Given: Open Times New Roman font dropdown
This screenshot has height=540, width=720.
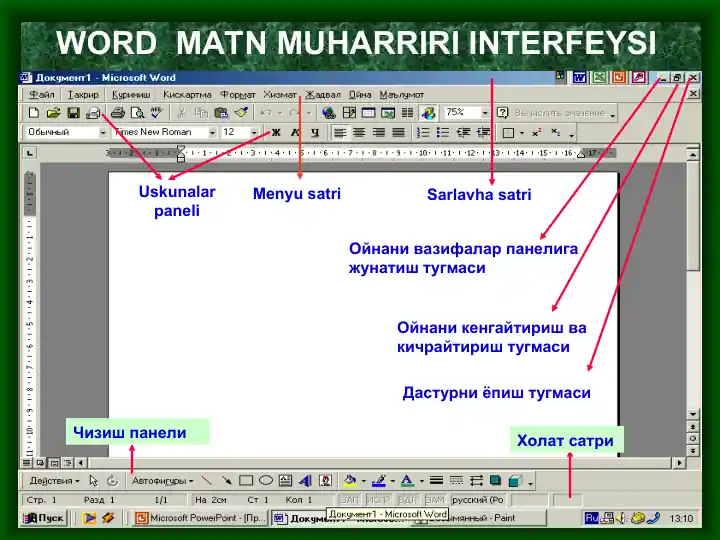Looking at the screenshot, I should (x=212, y=133).
